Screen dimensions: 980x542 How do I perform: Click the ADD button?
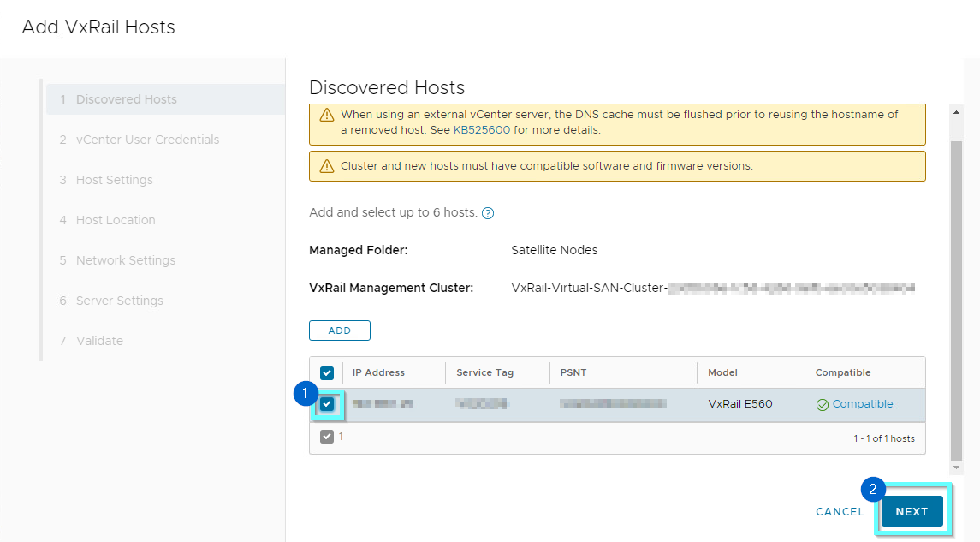tap(340, 331)
